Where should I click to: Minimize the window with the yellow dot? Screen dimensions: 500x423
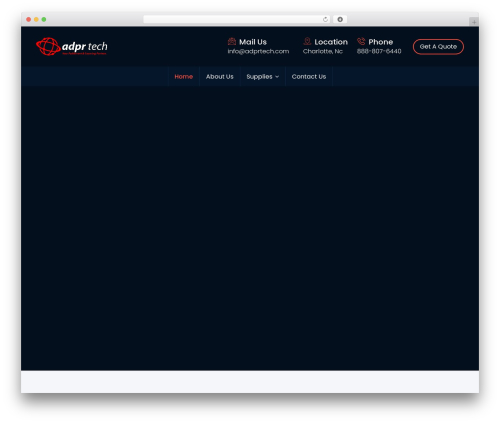[x=36, y=19]
